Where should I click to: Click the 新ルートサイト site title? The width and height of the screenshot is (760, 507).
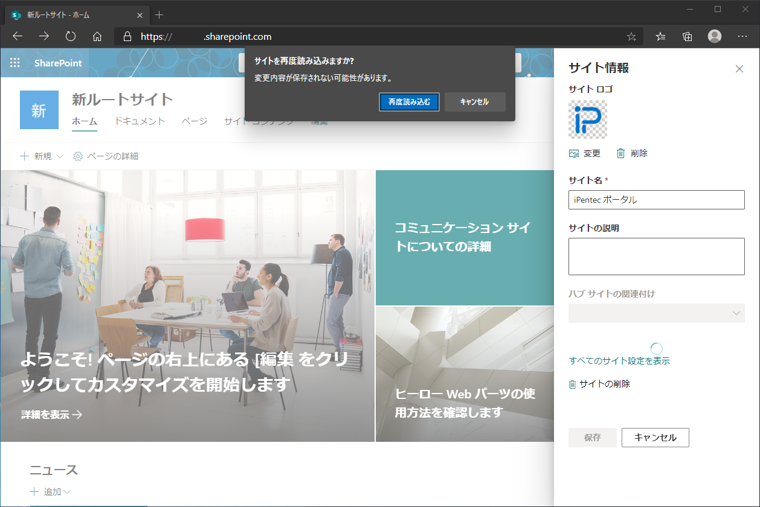[122, 99]
